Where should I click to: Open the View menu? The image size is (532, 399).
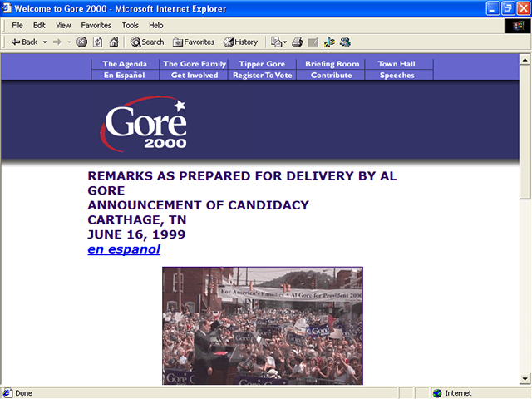click(63, 26)
